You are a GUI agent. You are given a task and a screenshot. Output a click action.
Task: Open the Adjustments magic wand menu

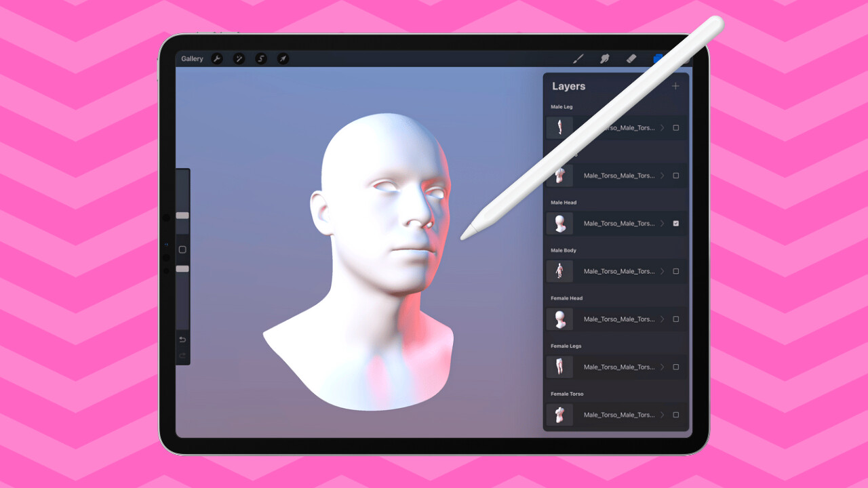(x=239, y=59)
